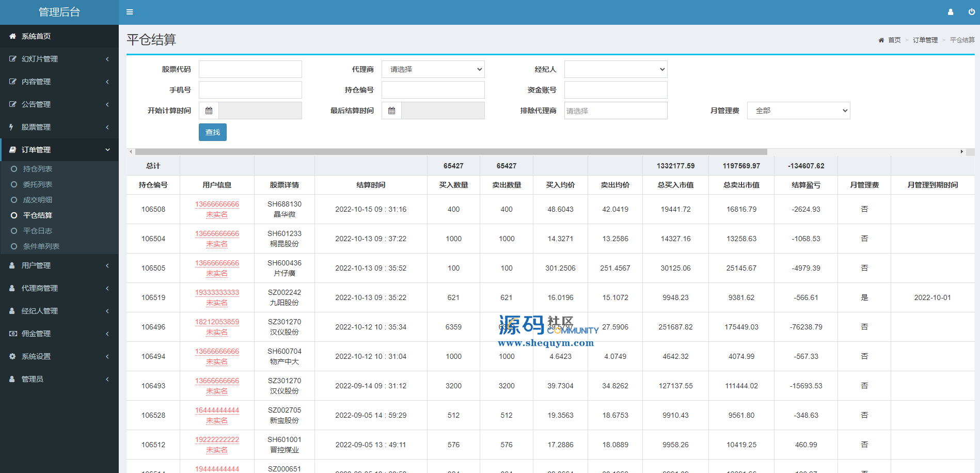Click the edit icon beside 幻灯片管理
This screenshot has height=473, width=980.
[x=12, y=59]
